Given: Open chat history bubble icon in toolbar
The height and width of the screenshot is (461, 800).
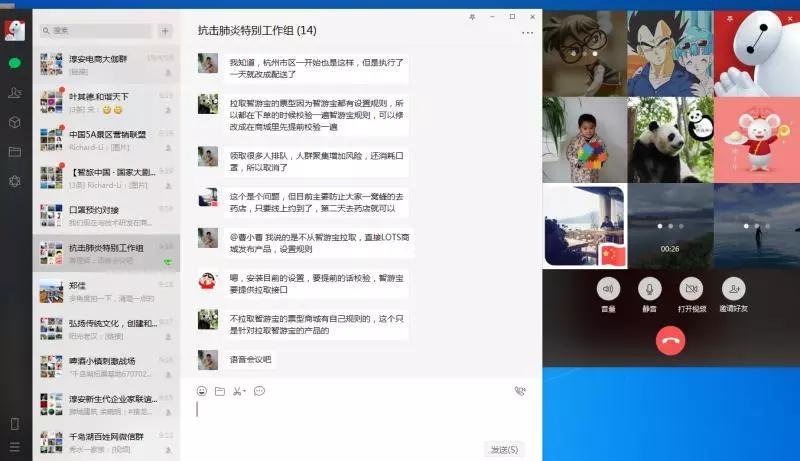Looking at the screenshot, I should (x=259, y=391).
